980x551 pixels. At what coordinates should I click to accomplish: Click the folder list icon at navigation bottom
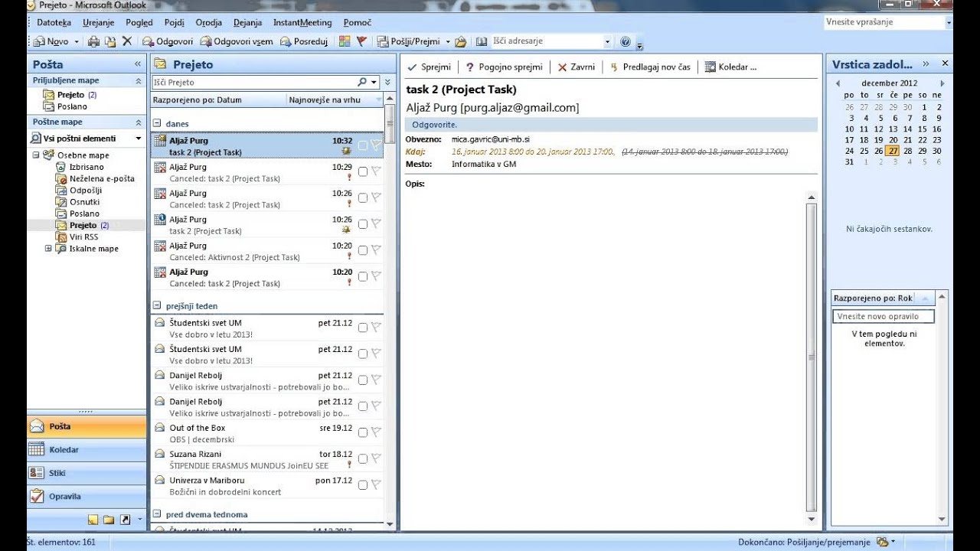click(109, 520)
